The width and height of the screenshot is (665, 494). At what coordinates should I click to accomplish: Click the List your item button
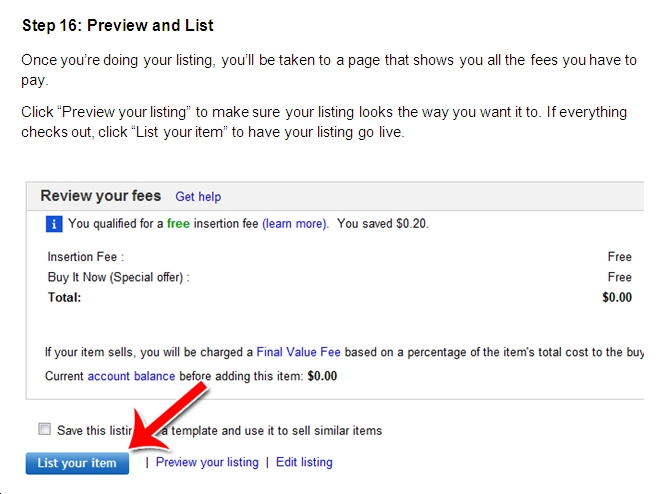point(77,463)
